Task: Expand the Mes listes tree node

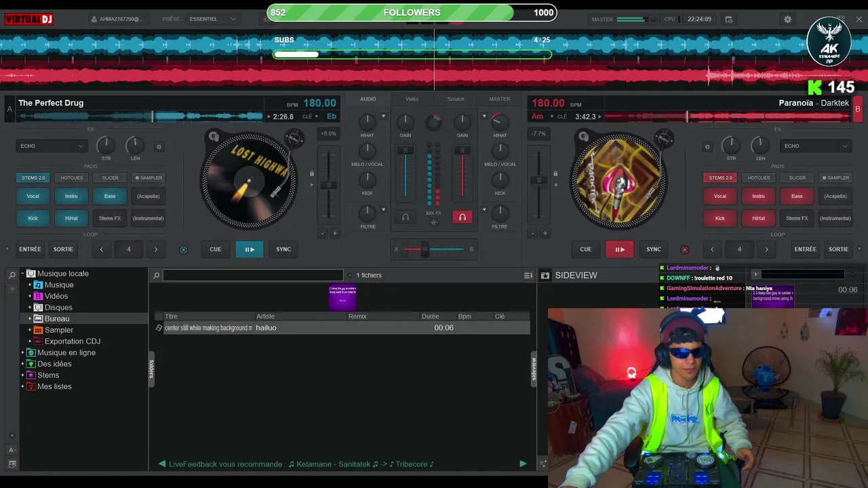Action: tap(22, 386)
